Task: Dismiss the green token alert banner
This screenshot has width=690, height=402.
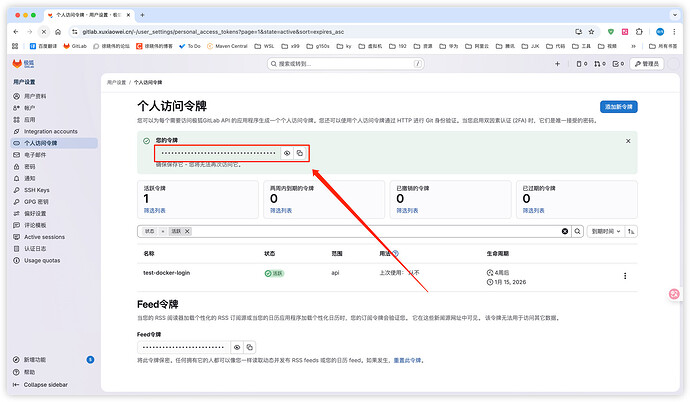Action: (628, 141)
